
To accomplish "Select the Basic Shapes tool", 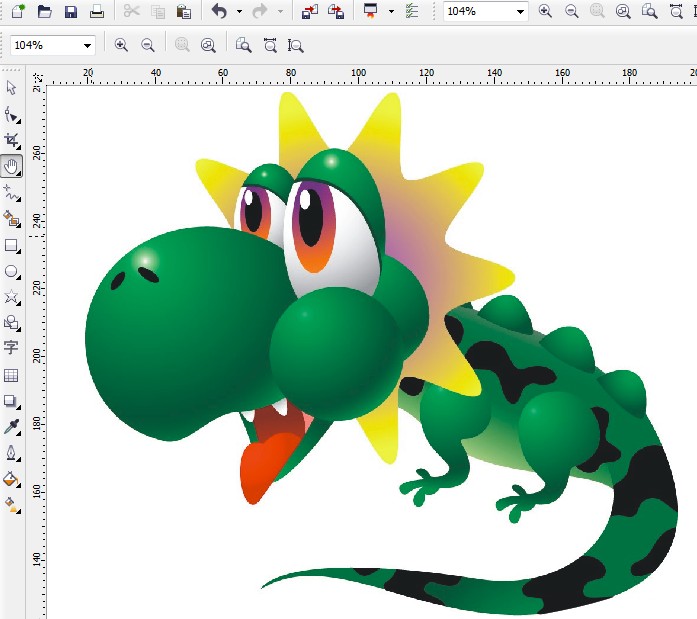I will [x=12, y=323].
